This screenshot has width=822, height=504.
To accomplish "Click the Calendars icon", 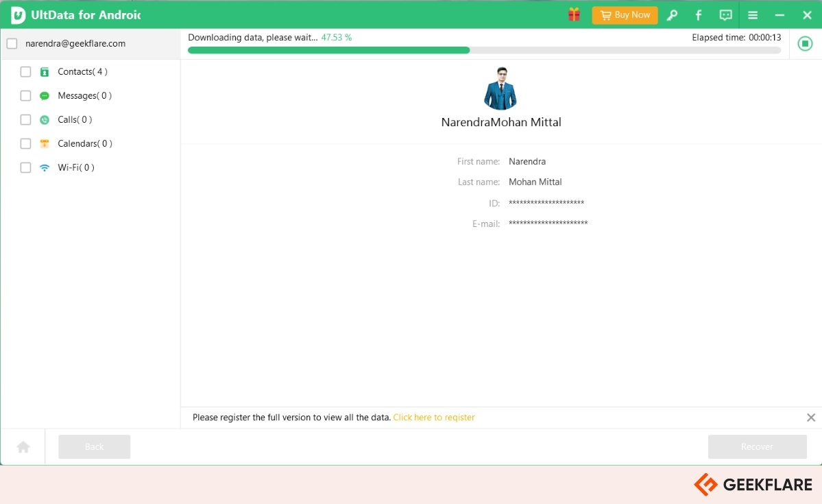I will [x=45, y=144].
